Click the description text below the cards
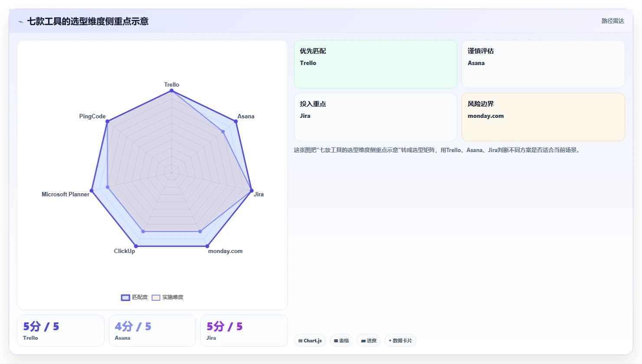This screenshot has height=364, width=642. (437, 150)
